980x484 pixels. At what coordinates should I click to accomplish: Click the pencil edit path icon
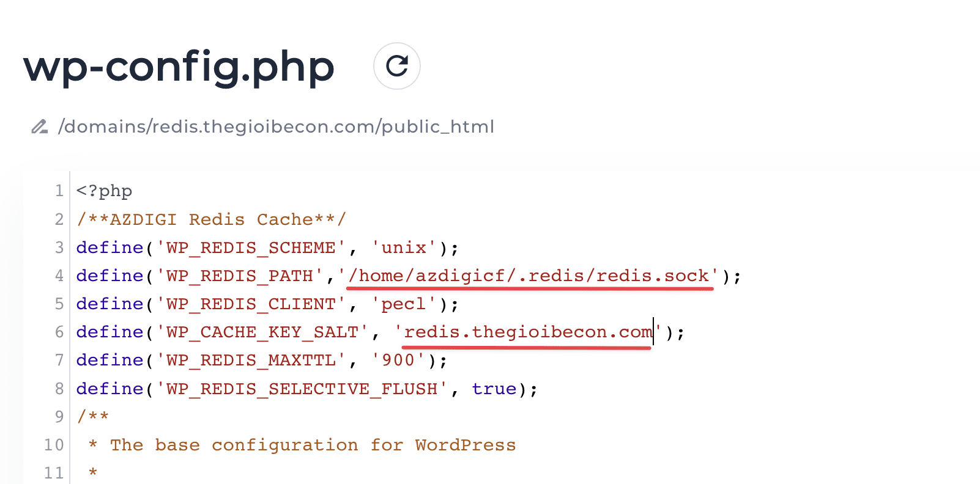pos(40,127)
